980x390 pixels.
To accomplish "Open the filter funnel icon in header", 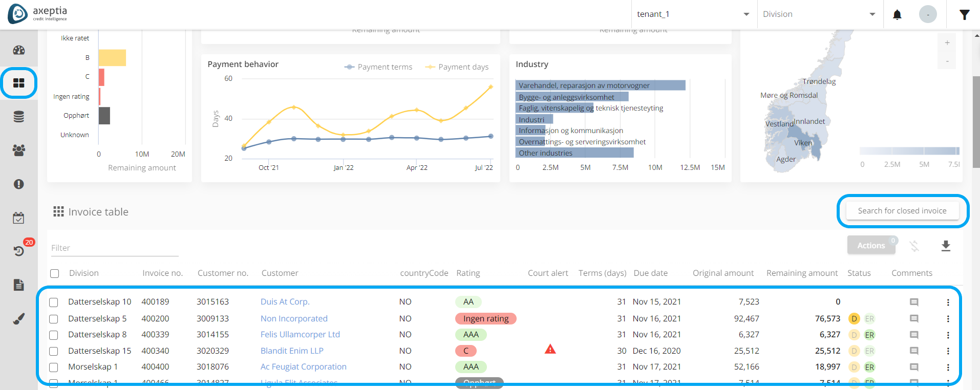I will coord(965,14).
